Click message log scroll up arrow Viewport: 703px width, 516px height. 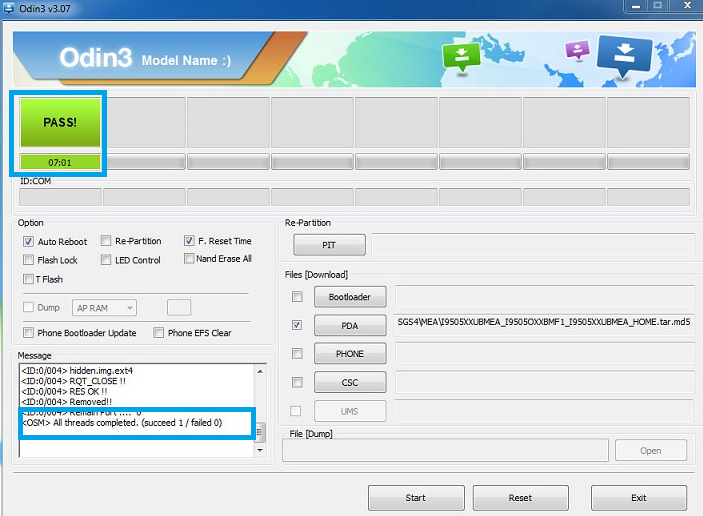click(260, 371)
